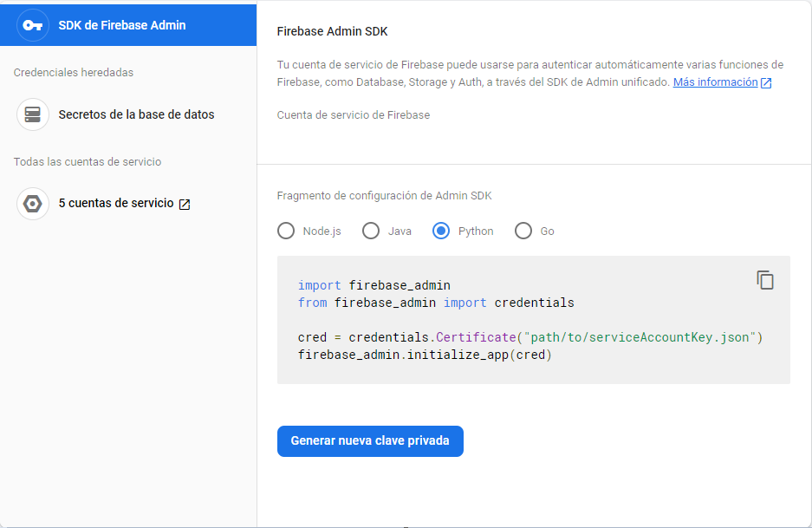Click the selected Python radio button

(442, 231)
